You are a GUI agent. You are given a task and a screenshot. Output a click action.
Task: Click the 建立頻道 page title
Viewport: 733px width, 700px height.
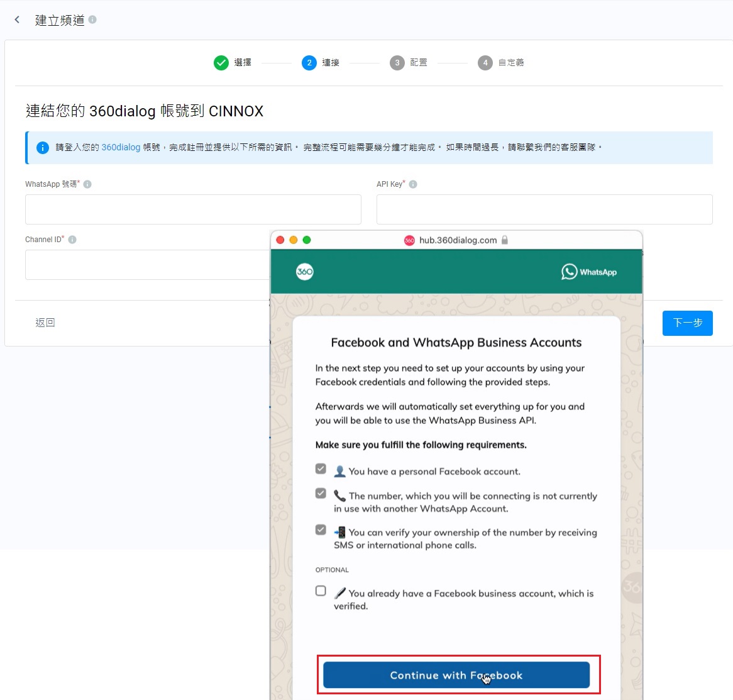(60, 20)
